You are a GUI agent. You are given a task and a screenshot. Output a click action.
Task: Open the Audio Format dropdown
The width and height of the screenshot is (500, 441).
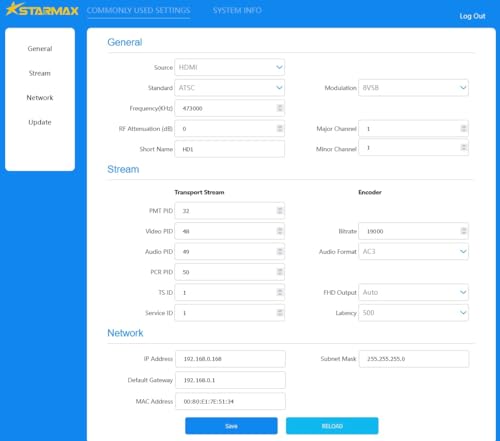click(413, 251)
